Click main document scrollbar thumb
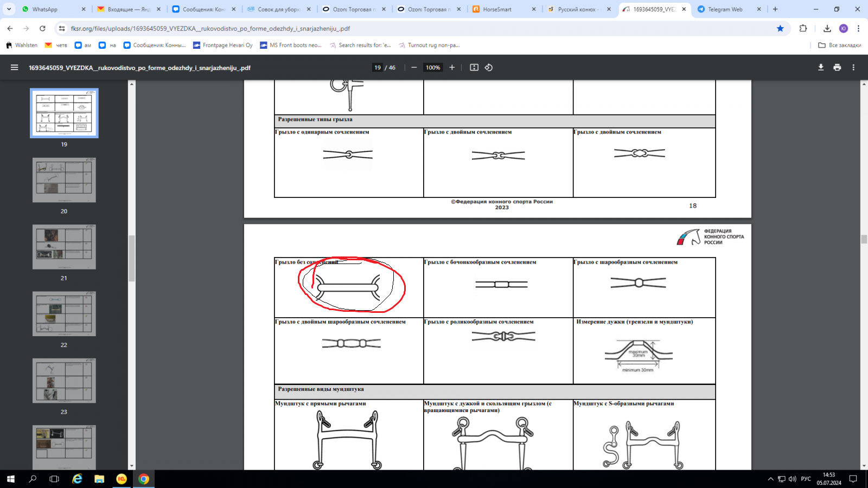 coord(864,239)
